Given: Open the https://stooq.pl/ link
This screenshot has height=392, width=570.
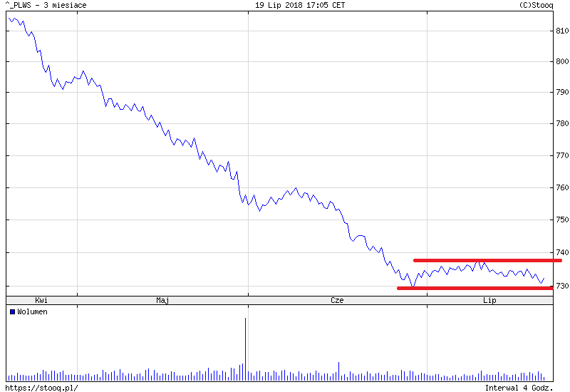Looking at the screenshot, I should [41, 388].
